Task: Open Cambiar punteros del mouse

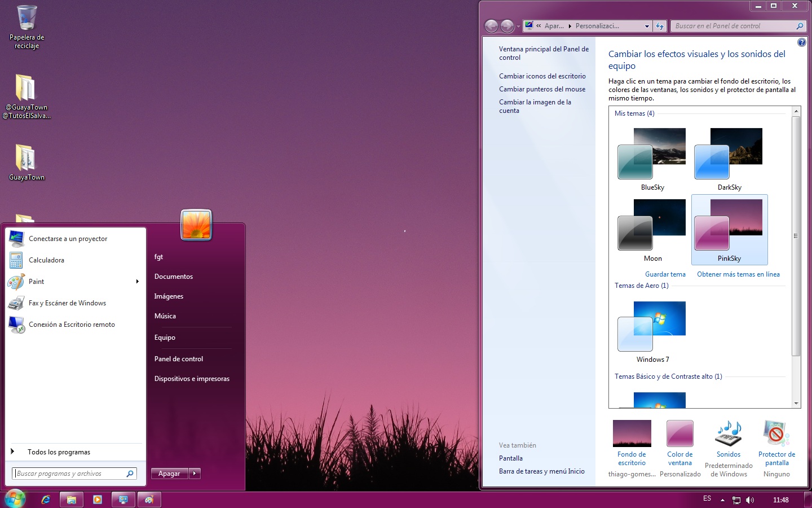Action: (x=542, y=89)
